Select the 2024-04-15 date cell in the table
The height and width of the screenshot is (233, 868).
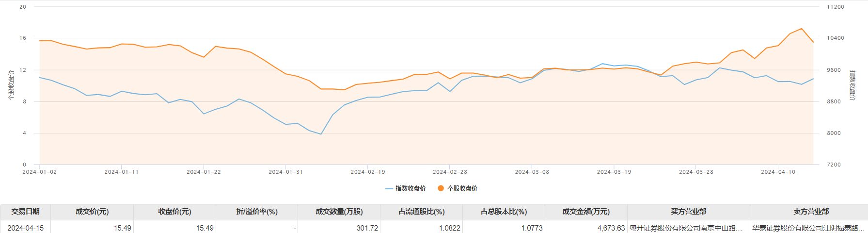[25, 228]
